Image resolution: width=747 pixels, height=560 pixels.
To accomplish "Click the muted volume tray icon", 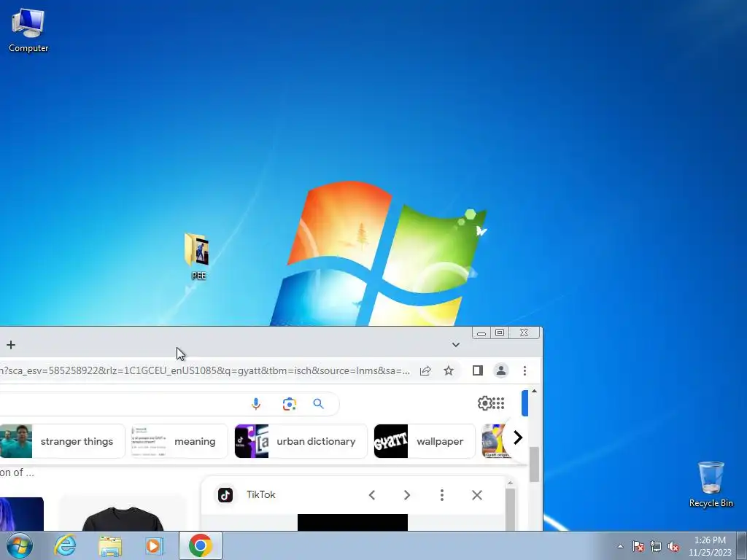I will pos(673,546).
